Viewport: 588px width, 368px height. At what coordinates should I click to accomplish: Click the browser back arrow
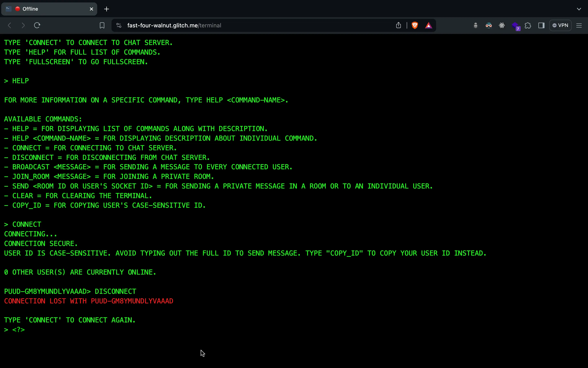[10, 25]
